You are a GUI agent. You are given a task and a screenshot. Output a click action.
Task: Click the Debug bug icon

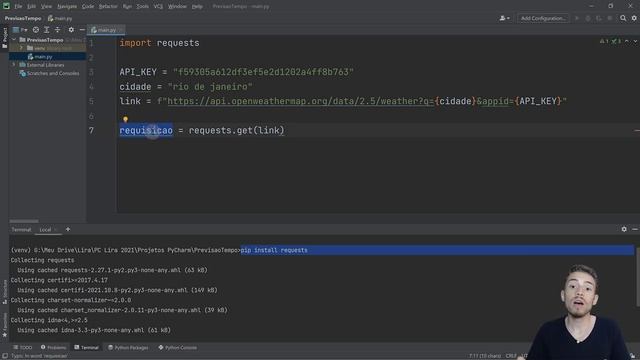click(x=588, y=18)
